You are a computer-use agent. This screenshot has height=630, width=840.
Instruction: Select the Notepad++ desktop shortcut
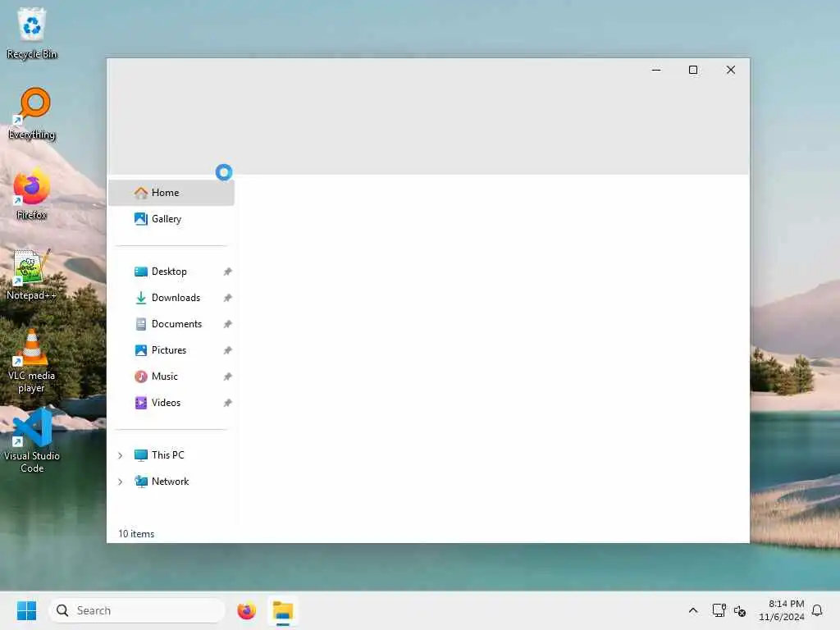coord(32,274)
